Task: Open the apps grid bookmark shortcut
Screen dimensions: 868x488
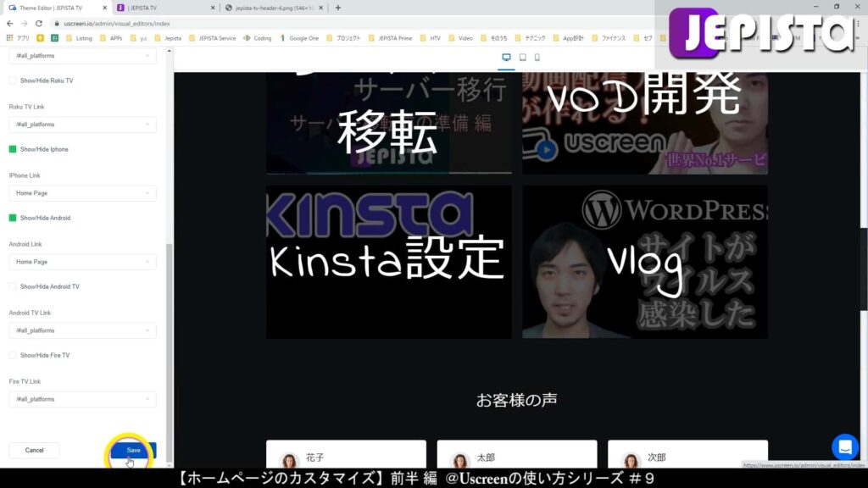Action: 17,38
